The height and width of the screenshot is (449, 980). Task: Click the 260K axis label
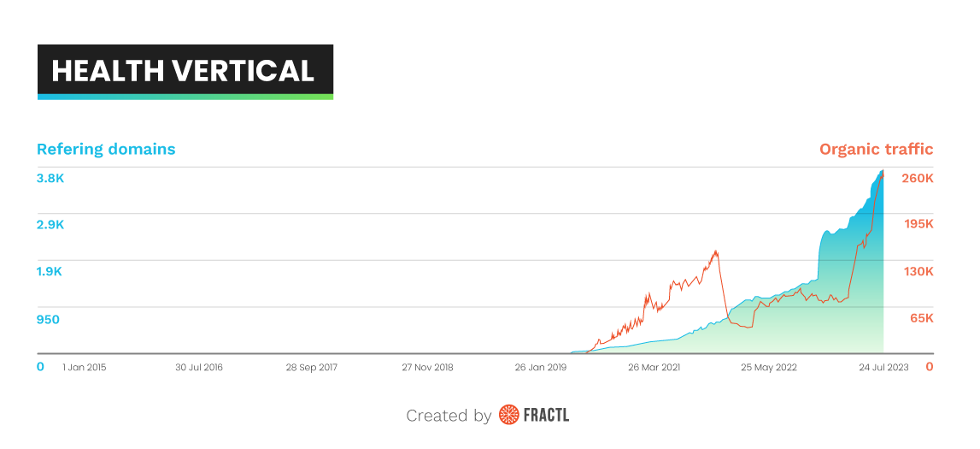918,178
